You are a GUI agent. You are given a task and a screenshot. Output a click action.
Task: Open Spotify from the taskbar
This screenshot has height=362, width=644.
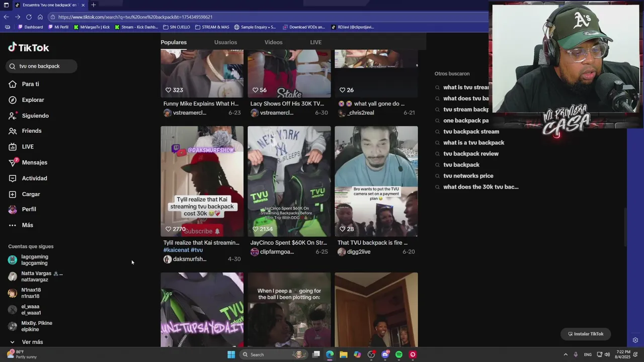(399, 354)
